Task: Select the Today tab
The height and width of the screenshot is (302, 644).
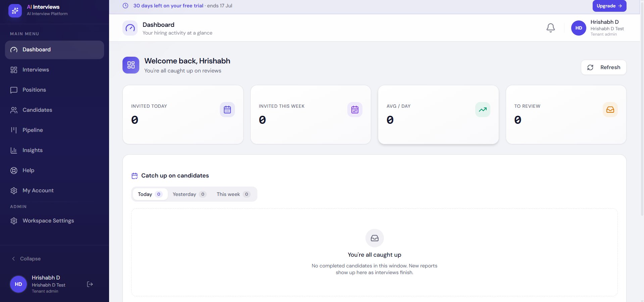Action: point(150,194)
